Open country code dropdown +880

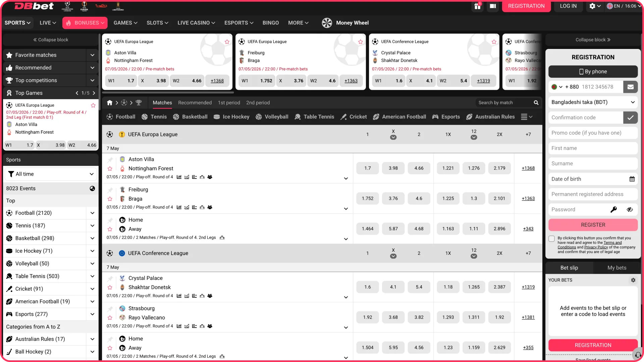click(x=557, y=87)
